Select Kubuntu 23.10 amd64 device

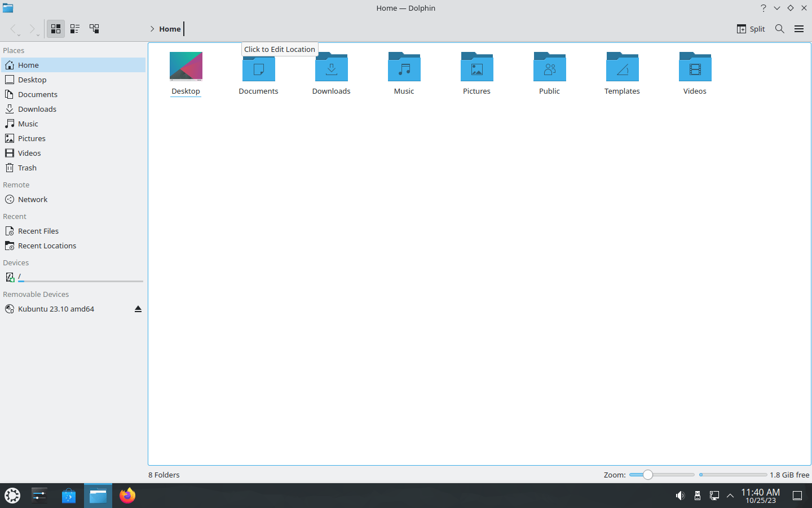(73, 309)
